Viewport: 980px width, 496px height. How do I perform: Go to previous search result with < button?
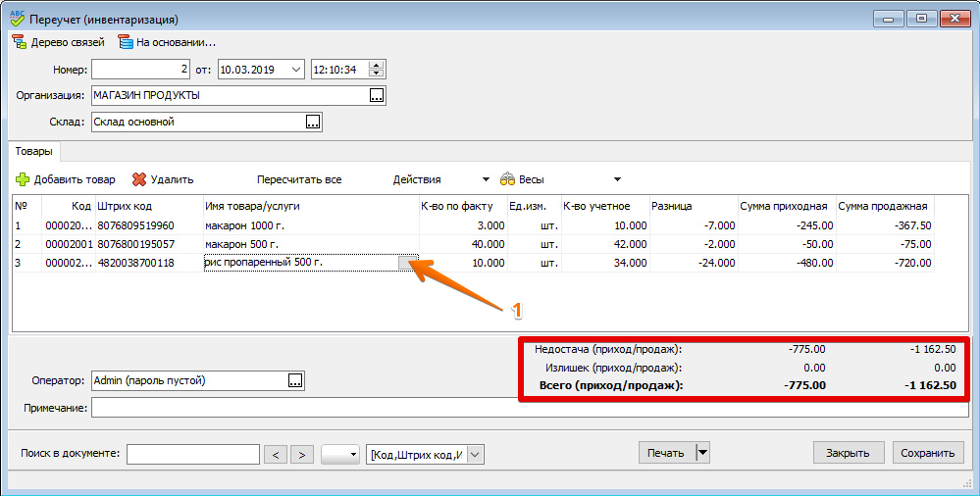277,455
